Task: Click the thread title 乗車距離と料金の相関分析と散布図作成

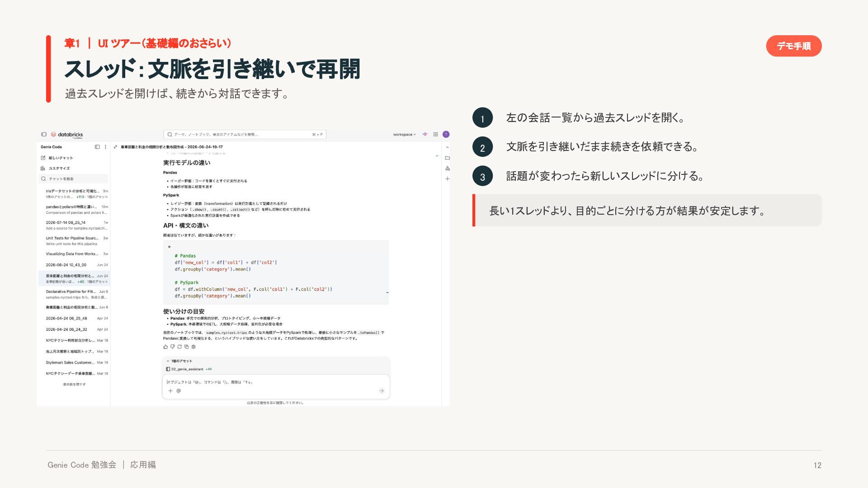Action: (172, 147)
